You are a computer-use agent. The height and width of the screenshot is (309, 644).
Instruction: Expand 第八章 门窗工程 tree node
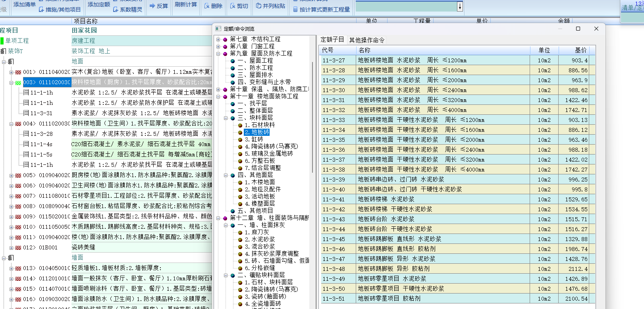(218, 46)
